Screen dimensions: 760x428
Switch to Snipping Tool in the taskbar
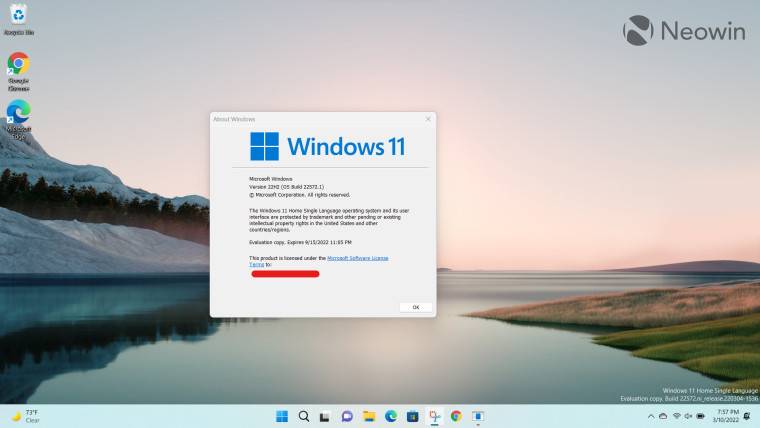[435, 416]
